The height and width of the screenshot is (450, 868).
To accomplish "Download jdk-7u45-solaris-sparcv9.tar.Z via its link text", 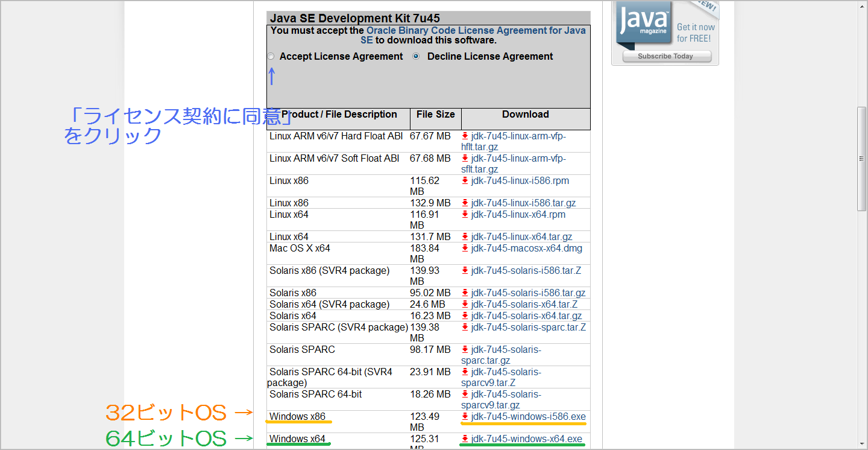I will click(x=502, y=378).
